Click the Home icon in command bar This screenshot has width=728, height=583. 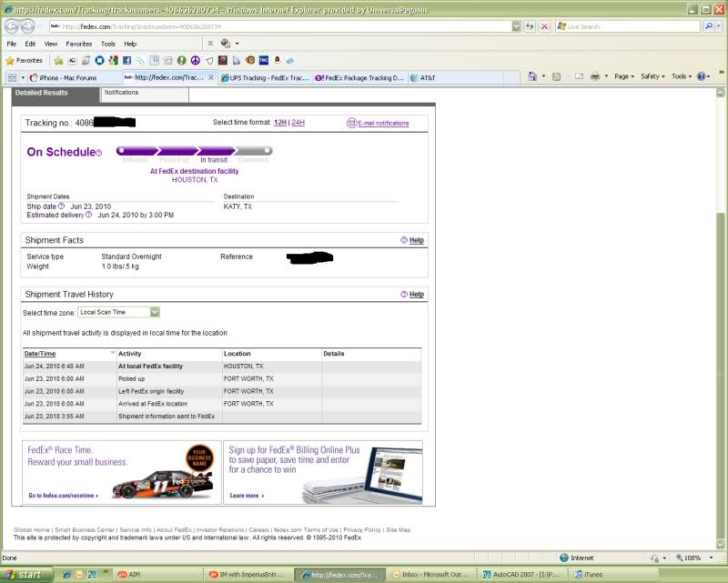point(532,76)
